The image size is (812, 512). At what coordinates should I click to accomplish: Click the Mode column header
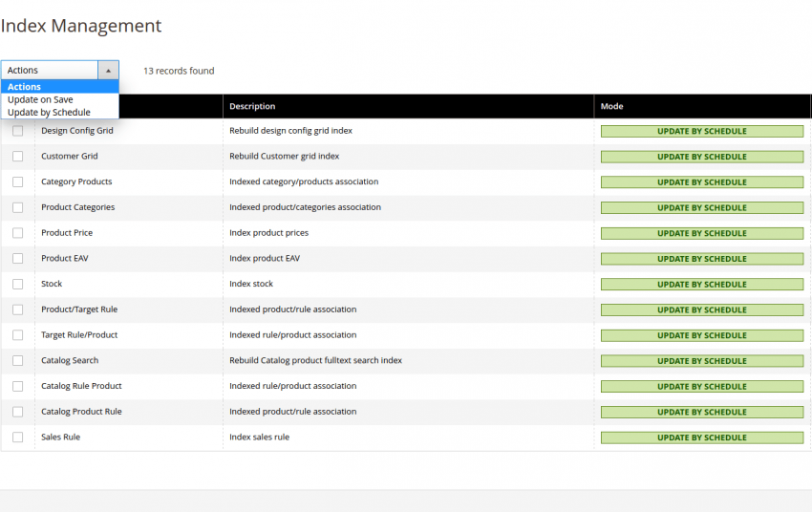(702, 106)
